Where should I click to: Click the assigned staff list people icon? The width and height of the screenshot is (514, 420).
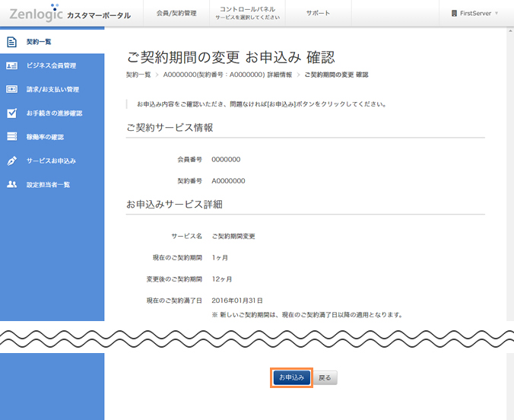click(11, 184)
